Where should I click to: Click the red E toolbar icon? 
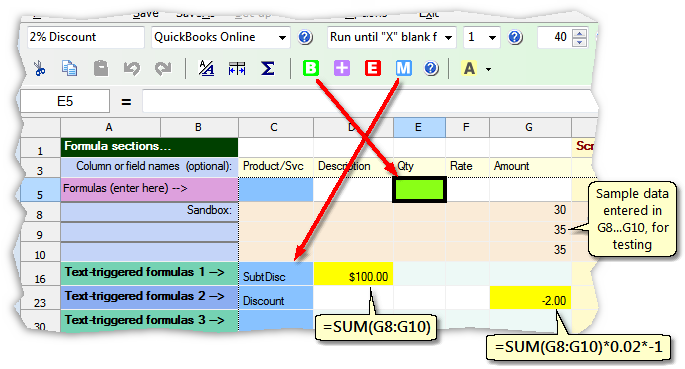373,69
